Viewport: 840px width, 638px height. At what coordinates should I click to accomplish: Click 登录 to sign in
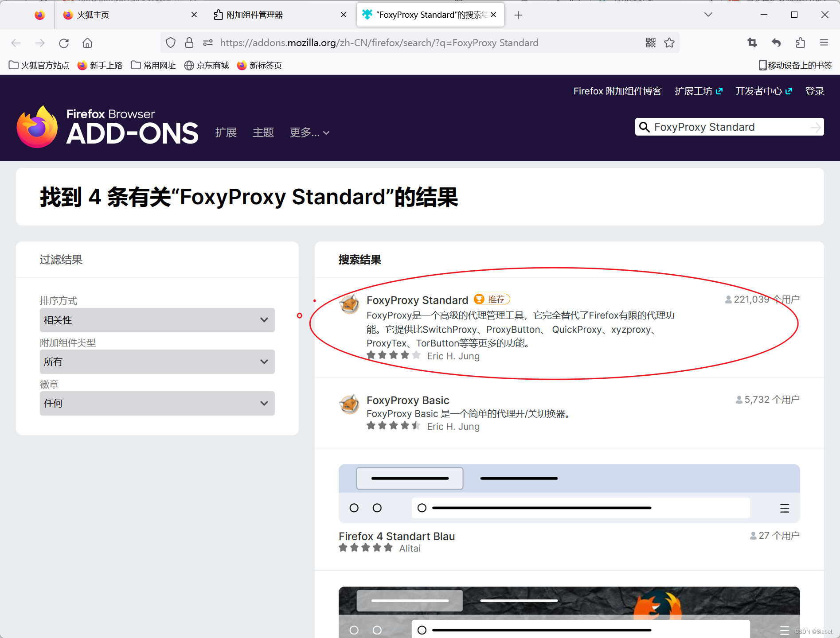[x=815, y=91]
